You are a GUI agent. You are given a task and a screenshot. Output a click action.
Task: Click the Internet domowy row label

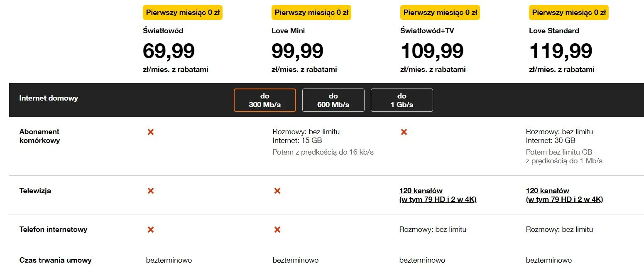49,98
